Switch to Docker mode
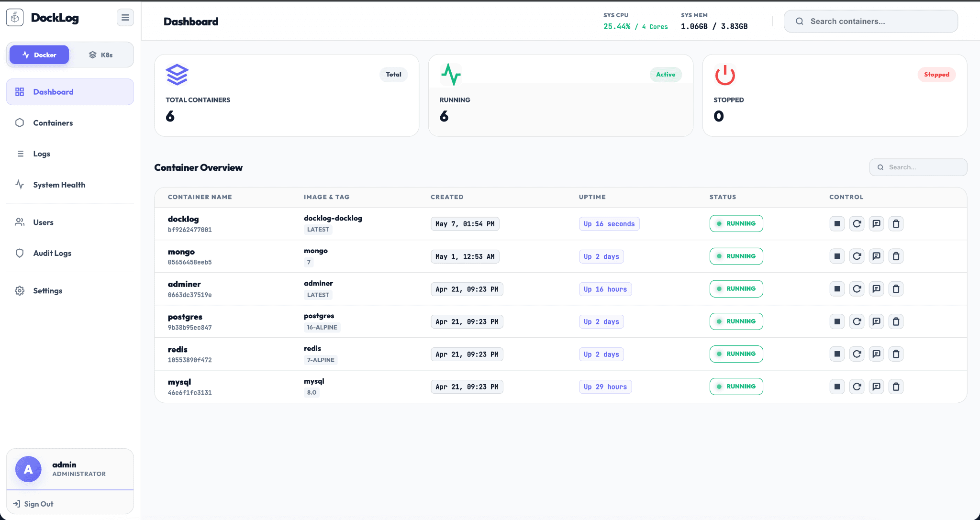 click(39, 55)
